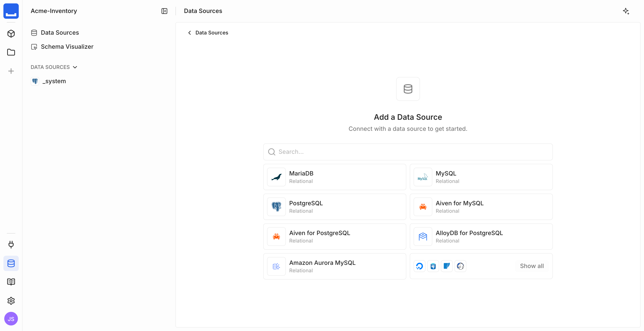Choose Aiven for PostgreSQL card

[x=335, y=236]
